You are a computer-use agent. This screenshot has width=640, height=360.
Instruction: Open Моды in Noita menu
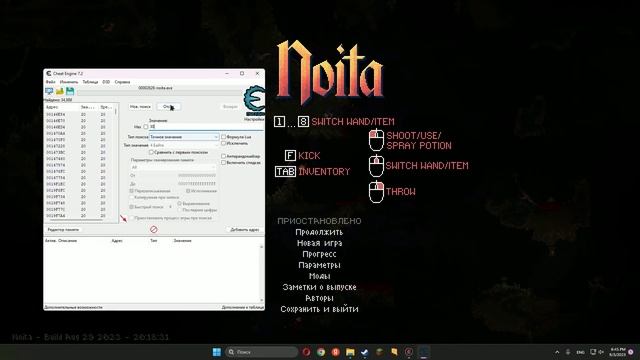(319, 276)
